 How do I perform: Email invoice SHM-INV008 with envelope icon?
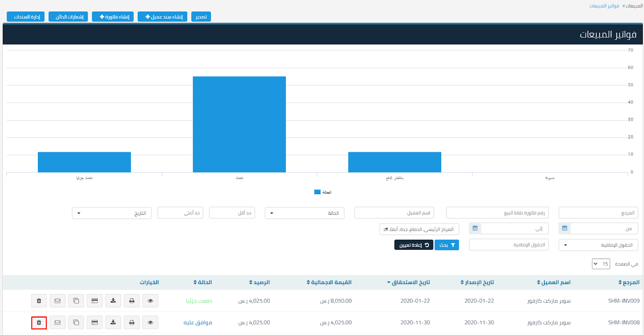[x=58, y=323]
